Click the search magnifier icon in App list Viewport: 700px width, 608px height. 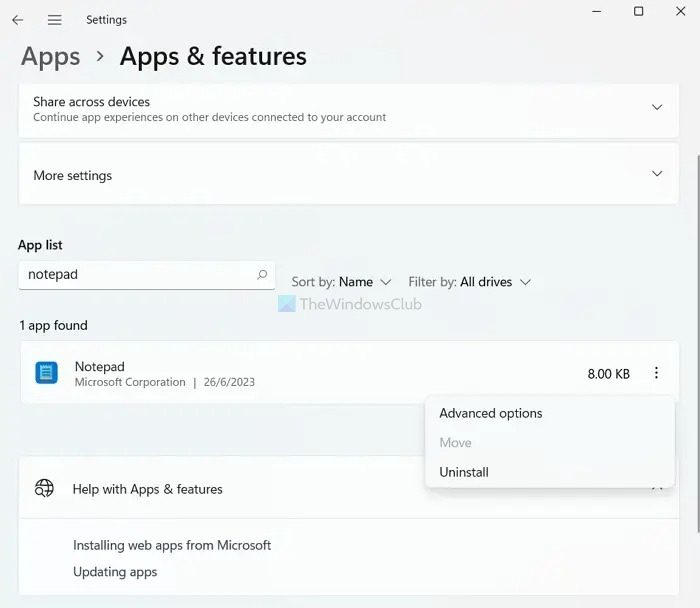coord(262,275)
